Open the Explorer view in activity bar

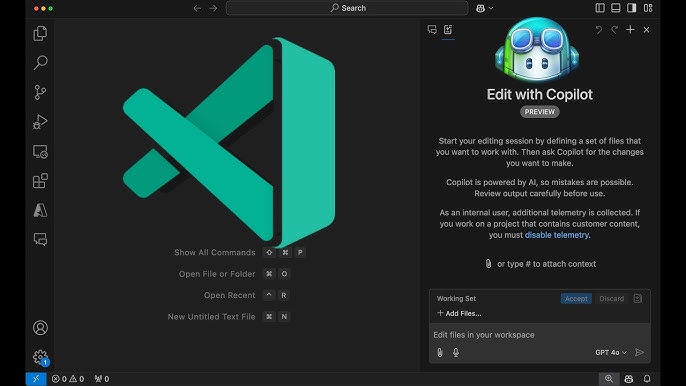(40, 33)
